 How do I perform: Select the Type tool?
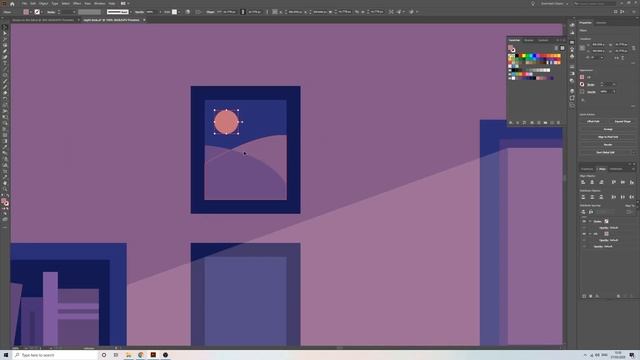(x=5, y=63)
